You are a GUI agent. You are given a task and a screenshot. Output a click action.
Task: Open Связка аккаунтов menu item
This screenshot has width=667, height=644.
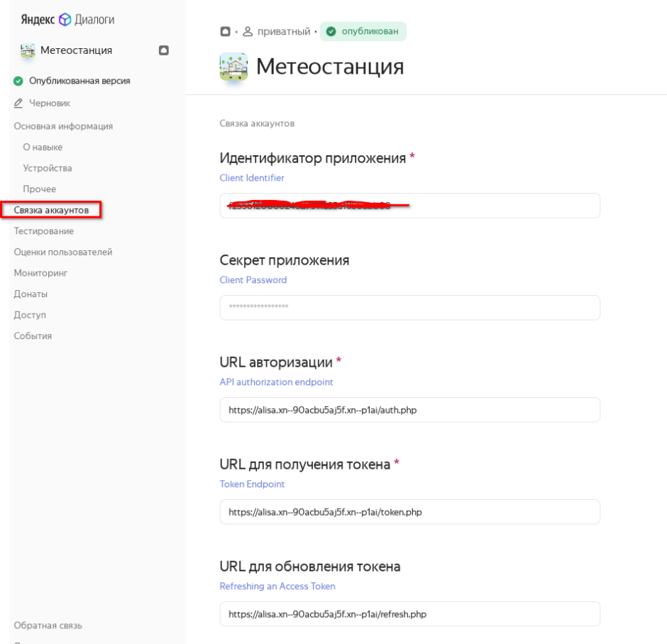click(x=51, y=210)
